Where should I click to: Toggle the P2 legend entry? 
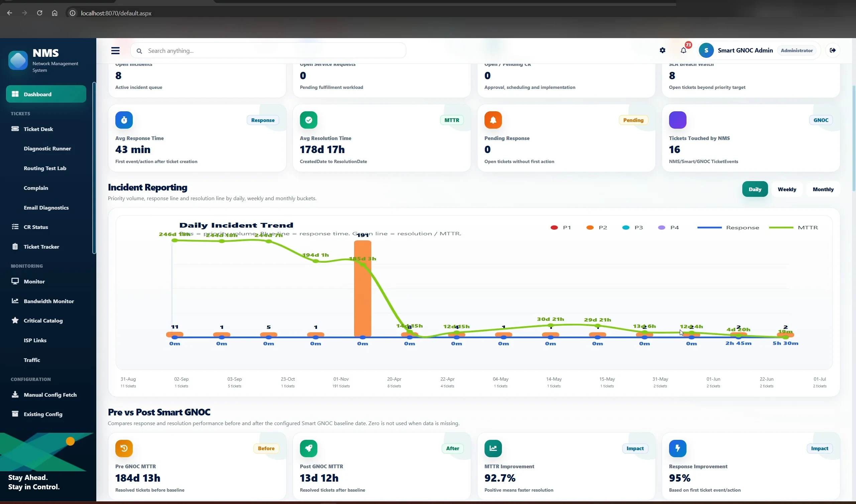coord(597,228)
